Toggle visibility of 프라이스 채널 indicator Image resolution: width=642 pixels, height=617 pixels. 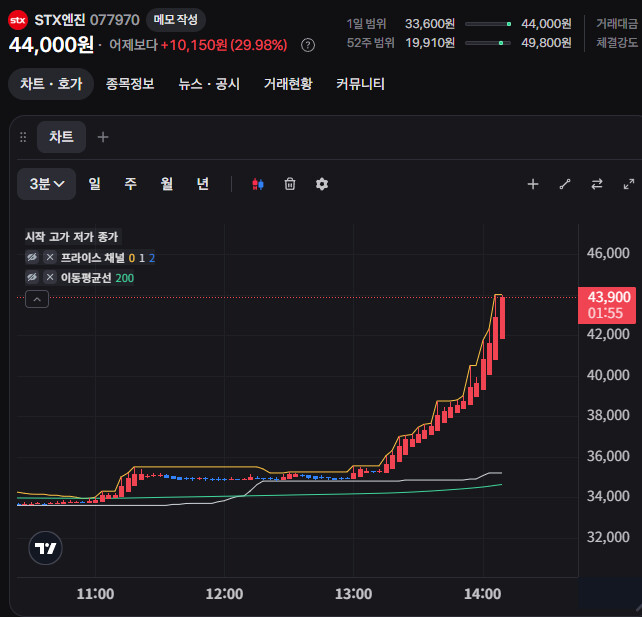click(x=32, y=257)
